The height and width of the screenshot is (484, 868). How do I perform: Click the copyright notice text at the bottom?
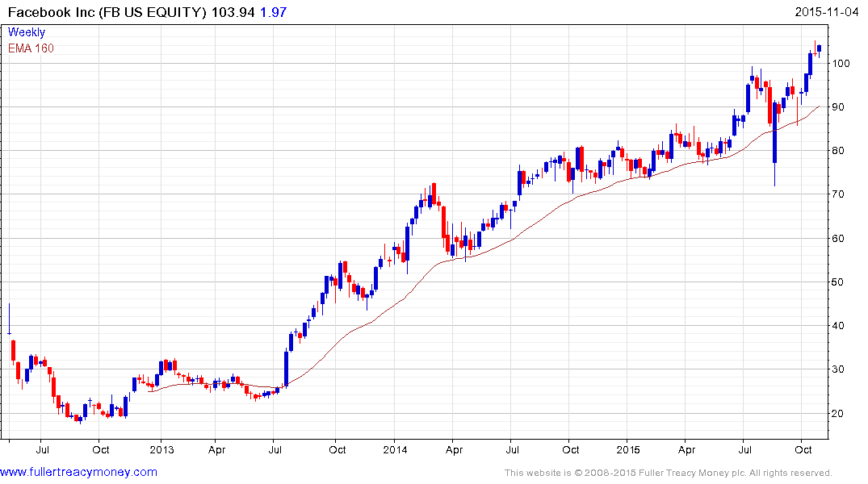[669, 473]
